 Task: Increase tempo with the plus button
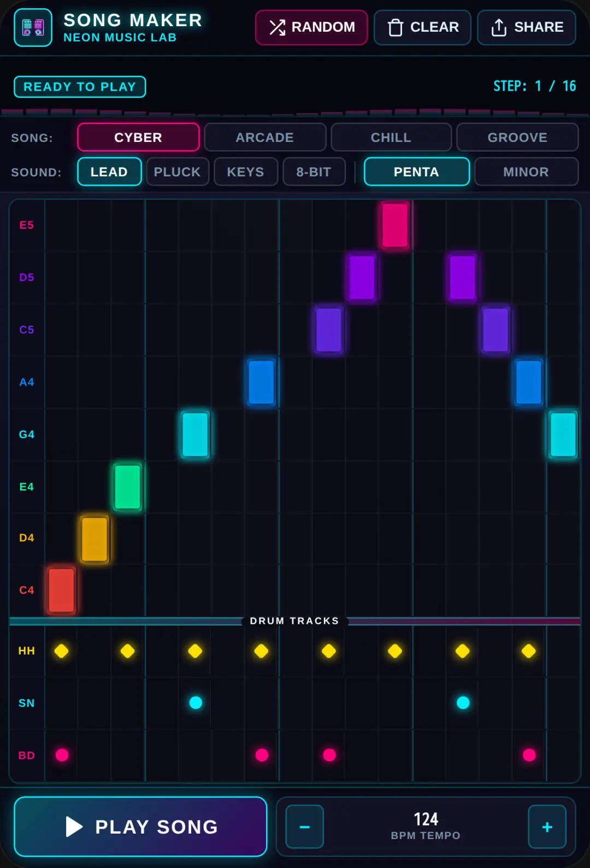(x=547, y=827)
